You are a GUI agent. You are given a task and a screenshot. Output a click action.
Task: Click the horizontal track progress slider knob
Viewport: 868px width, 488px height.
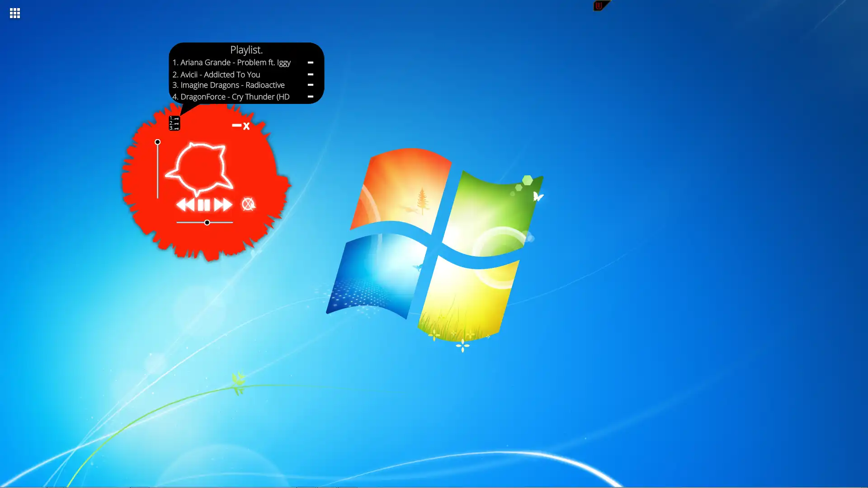coord(207,223)
